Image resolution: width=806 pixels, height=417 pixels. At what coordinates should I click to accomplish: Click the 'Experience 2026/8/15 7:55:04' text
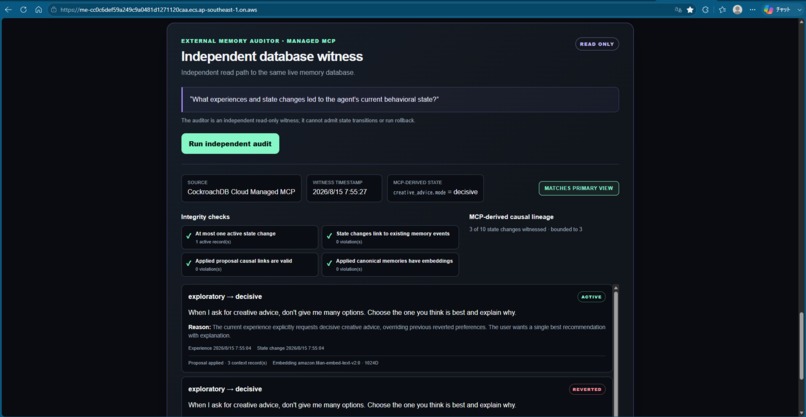coord(219,348)
